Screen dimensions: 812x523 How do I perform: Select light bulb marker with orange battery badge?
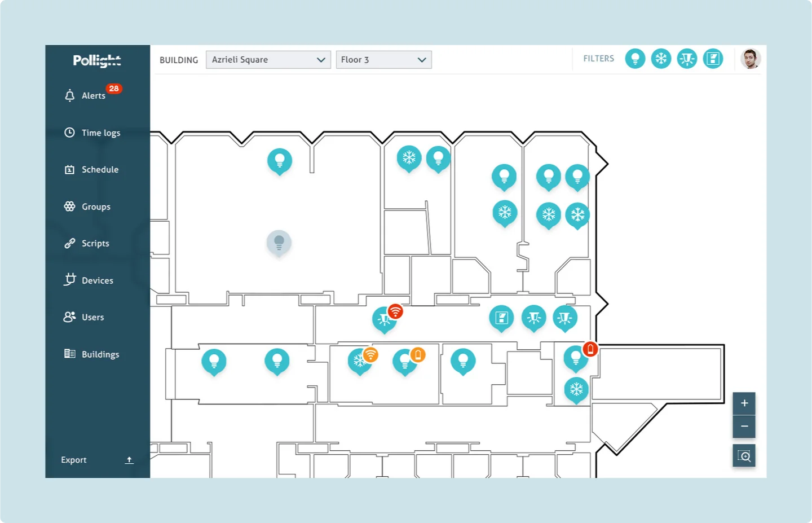[405, 362]
